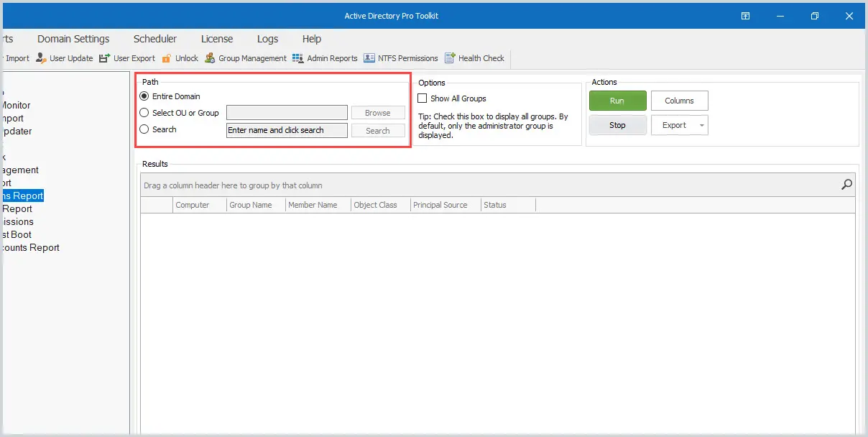
Task: Click the Unlock padlock icon
Action: 167,58
